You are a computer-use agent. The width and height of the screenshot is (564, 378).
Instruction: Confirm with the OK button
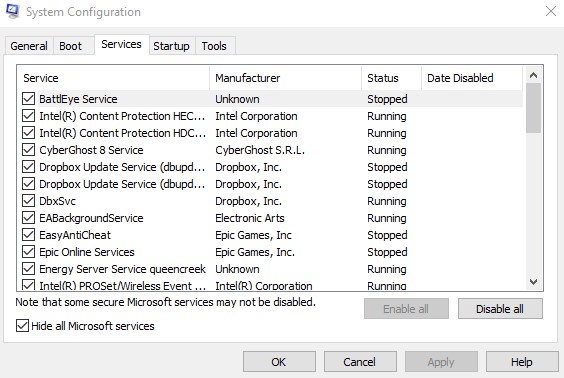(x=279, y=361)
